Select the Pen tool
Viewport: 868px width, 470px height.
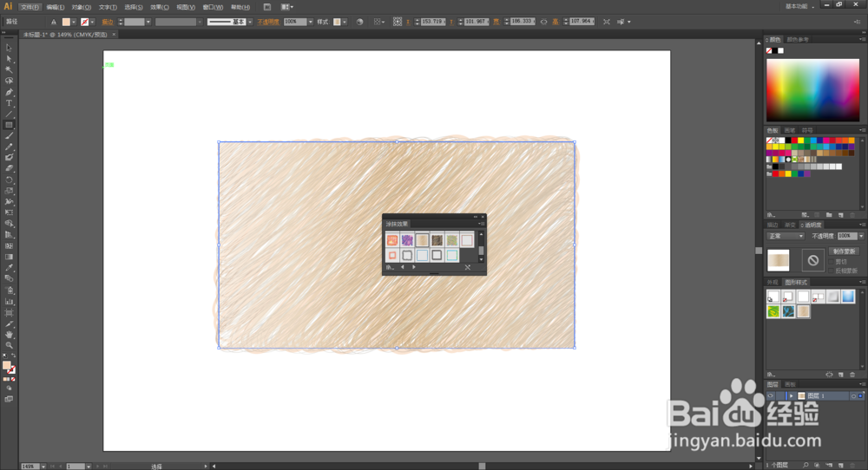pos(9,92)
